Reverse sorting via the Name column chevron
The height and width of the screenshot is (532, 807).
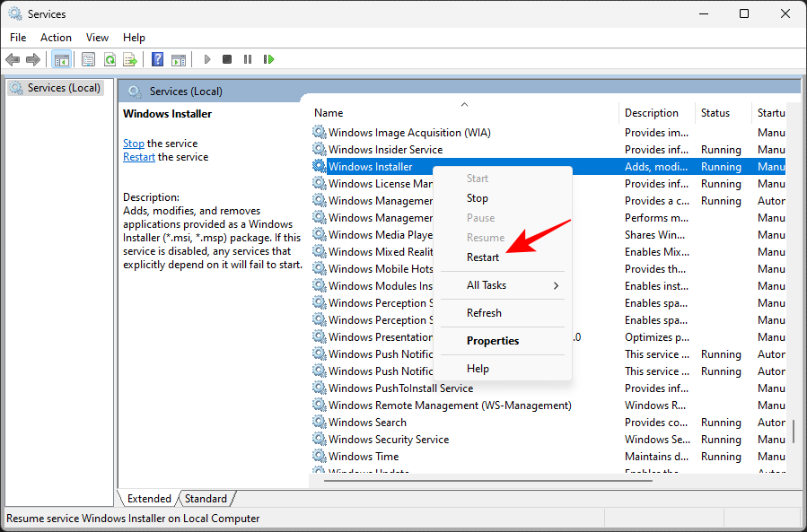465,104
